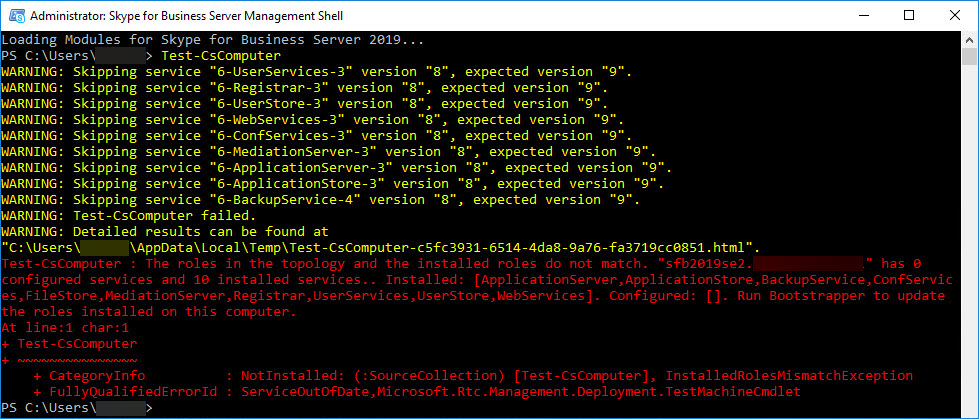This screenshot has width=979, height=419.
Task: Click the 6-ConfServices-3 warning line
Action: 317,136
